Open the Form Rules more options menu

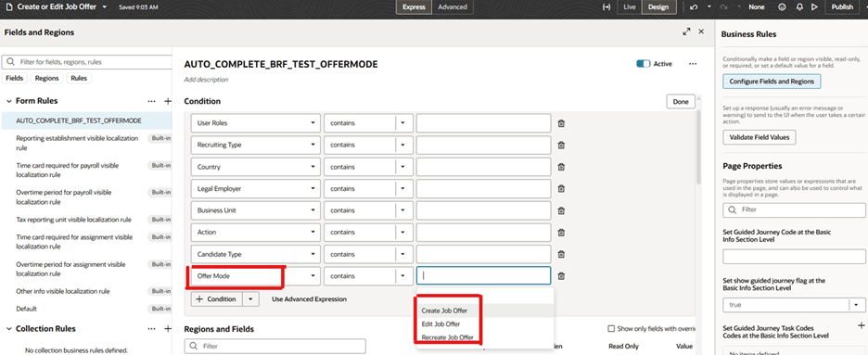click(x=152, y=101)
